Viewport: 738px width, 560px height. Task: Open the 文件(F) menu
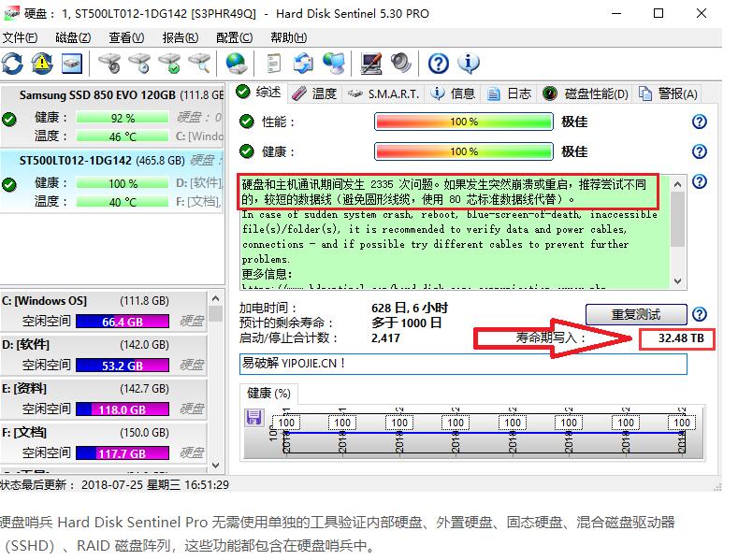tap(20, 37)
